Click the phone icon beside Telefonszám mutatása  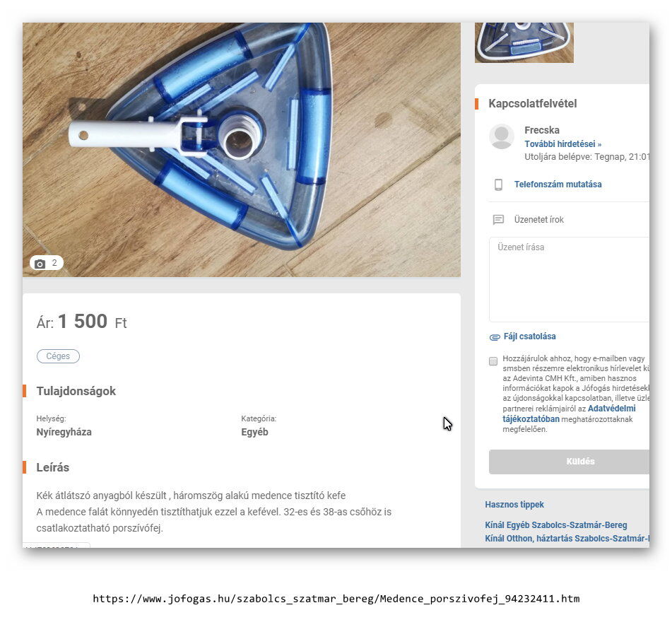coord(498,184)
